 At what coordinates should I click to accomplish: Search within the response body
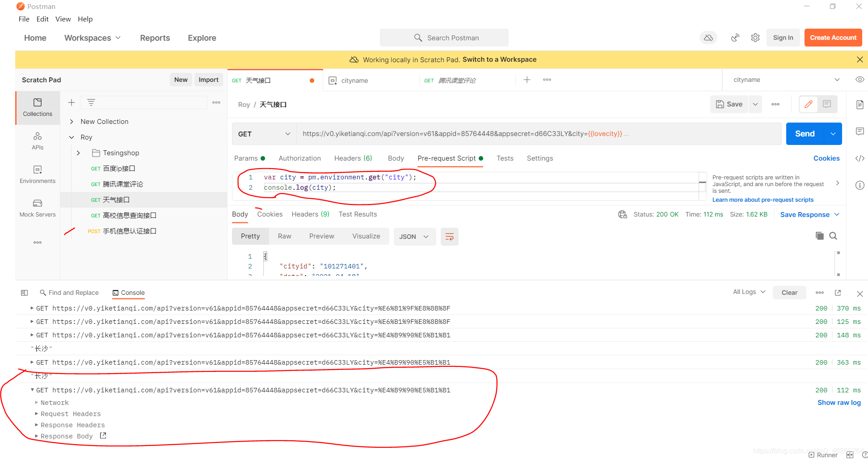point(833,236)
